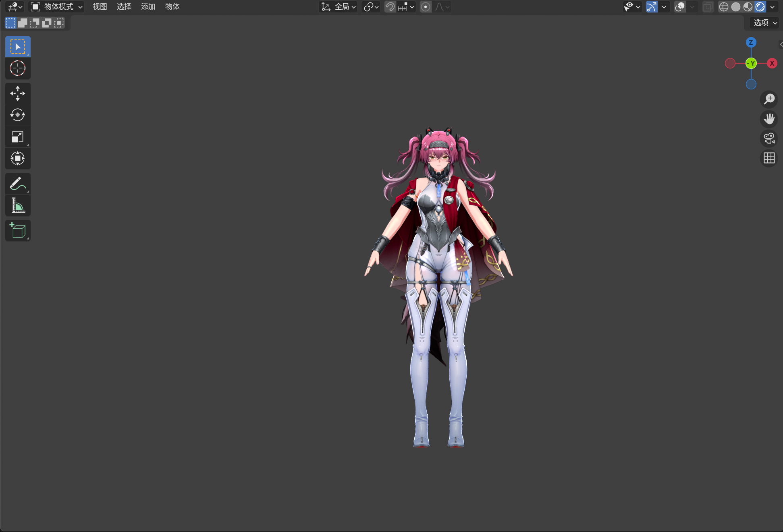Click the zoom magnifier viewport icon
This screenshot has width=783, height=532.
pos(769,99)
